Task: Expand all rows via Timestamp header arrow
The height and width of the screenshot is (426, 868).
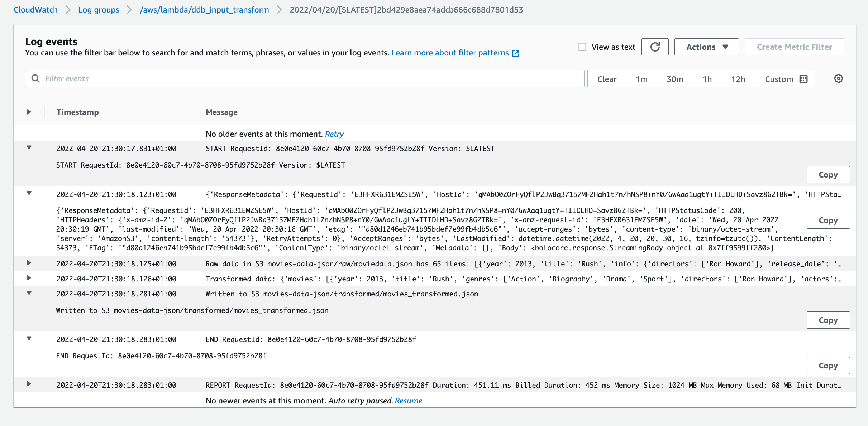Action: click(29, 112)
